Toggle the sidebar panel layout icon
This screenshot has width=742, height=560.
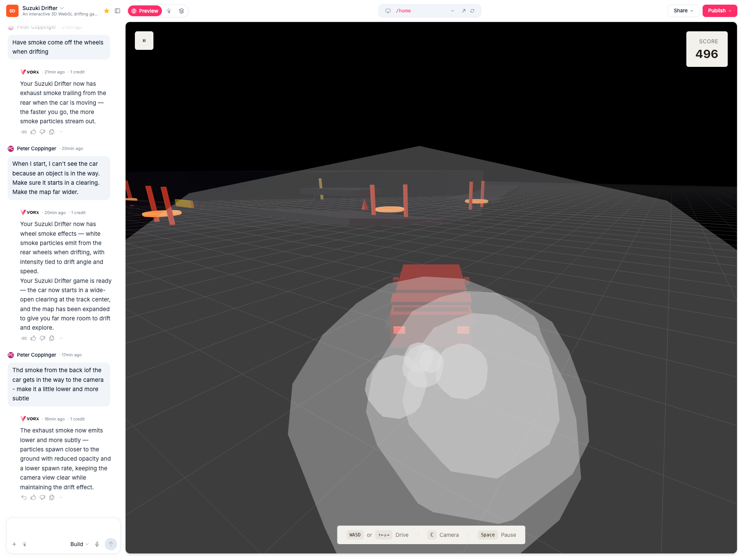click(x=117, y=11)
